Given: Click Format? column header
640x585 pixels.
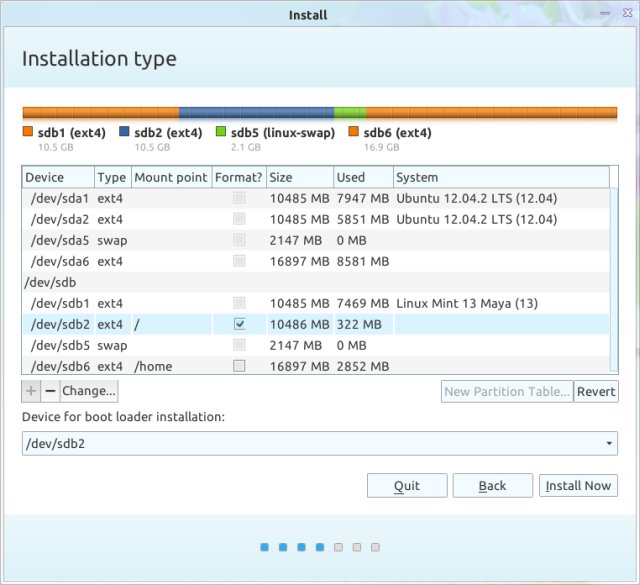Looking at the screenshot, I should coord(239,177).
